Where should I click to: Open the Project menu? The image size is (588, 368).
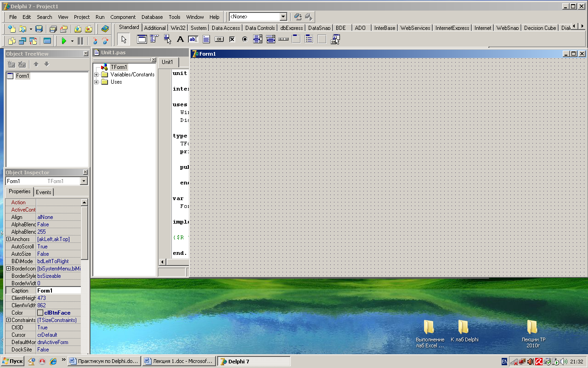(82, 17)
